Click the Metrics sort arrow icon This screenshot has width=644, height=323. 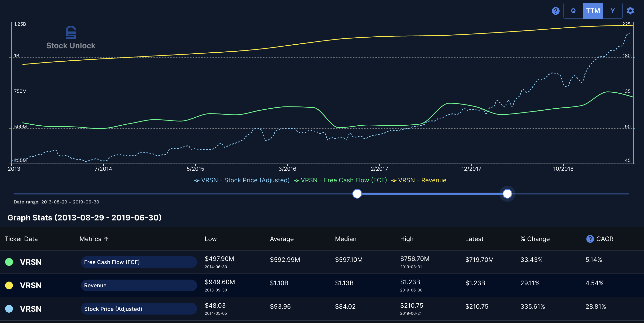[106, 239]
